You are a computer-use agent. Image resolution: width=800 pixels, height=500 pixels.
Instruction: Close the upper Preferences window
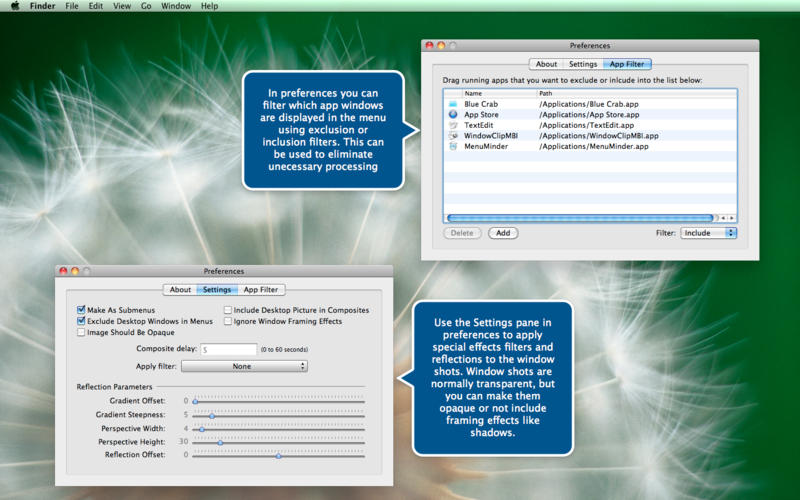click(429, 45)
